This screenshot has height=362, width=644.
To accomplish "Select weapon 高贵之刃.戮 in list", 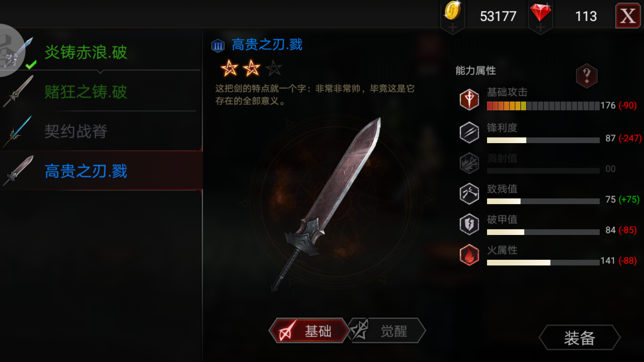I will [101, 171].
